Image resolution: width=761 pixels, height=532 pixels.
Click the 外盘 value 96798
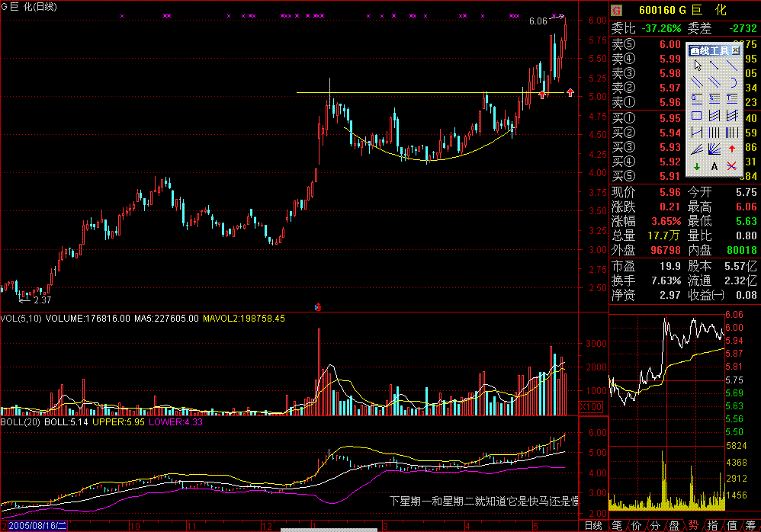[x=666, y=251]
